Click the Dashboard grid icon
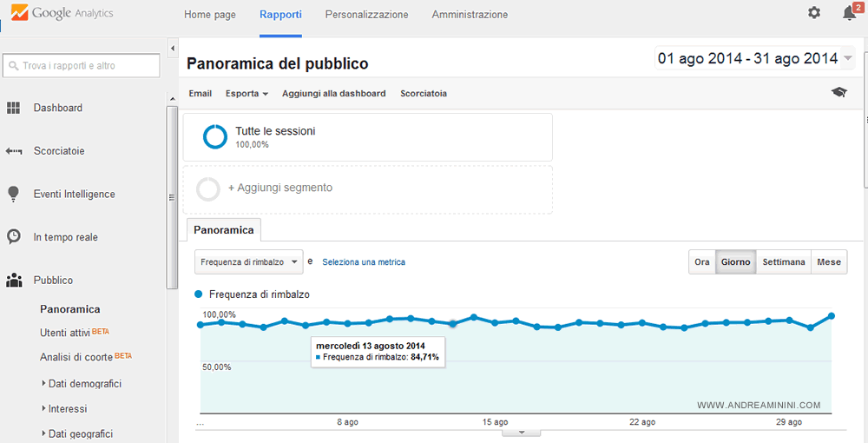 (x=14, y=108)
